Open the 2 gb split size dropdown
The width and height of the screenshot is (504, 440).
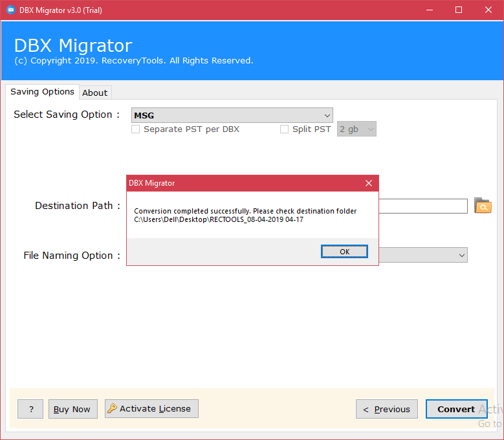(356, 129)
